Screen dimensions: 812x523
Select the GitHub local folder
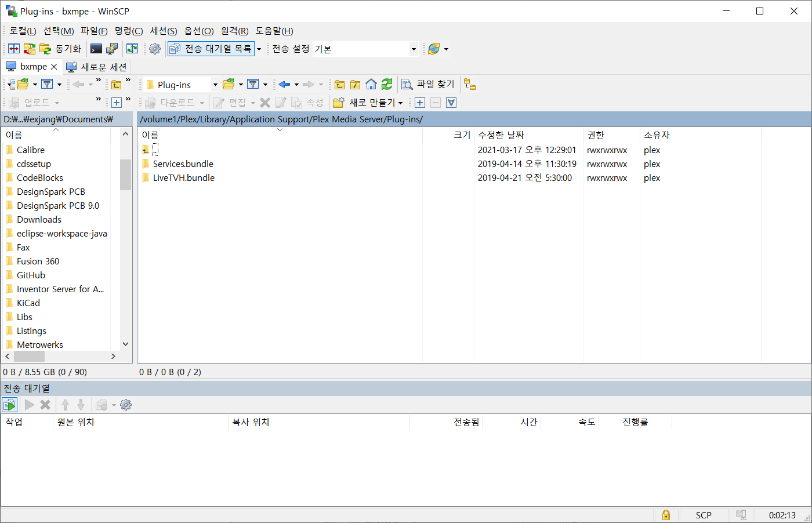(x=25, y=275)
